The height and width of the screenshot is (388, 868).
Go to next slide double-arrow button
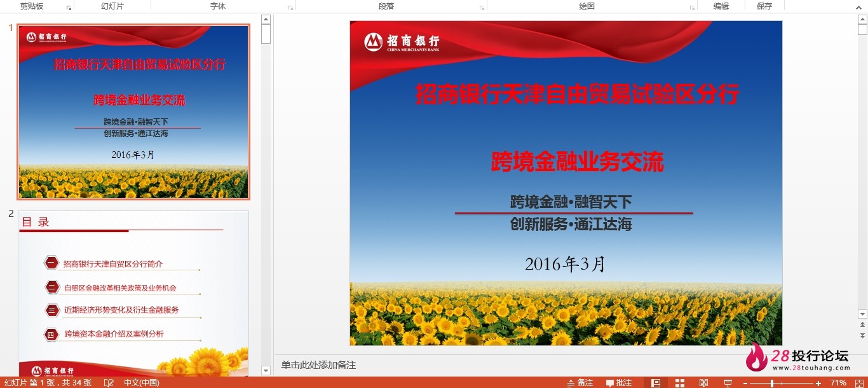tap(862, 335)
